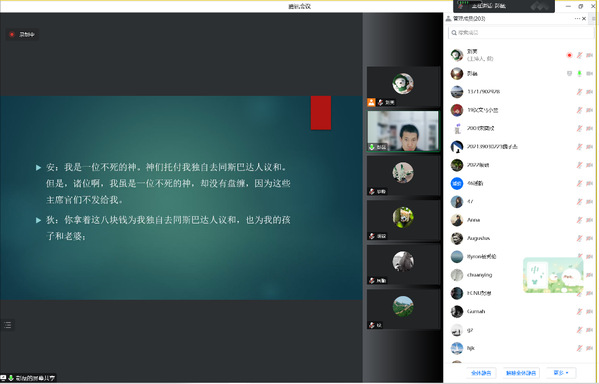Expand the sidebar collapse handle beside panel close
Image resolution: width=599 pixels, height=384 pixels.
point(594,18)
